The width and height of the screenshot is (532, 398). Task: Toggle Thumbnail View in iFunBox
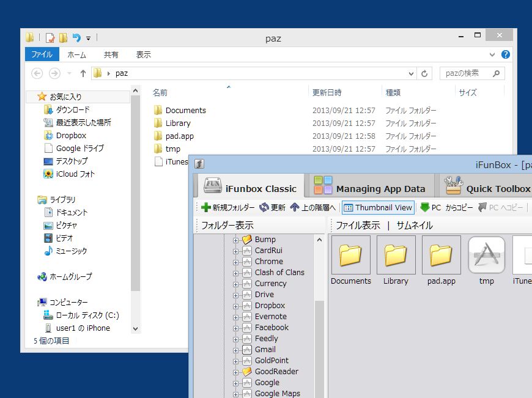coord(378,207)
